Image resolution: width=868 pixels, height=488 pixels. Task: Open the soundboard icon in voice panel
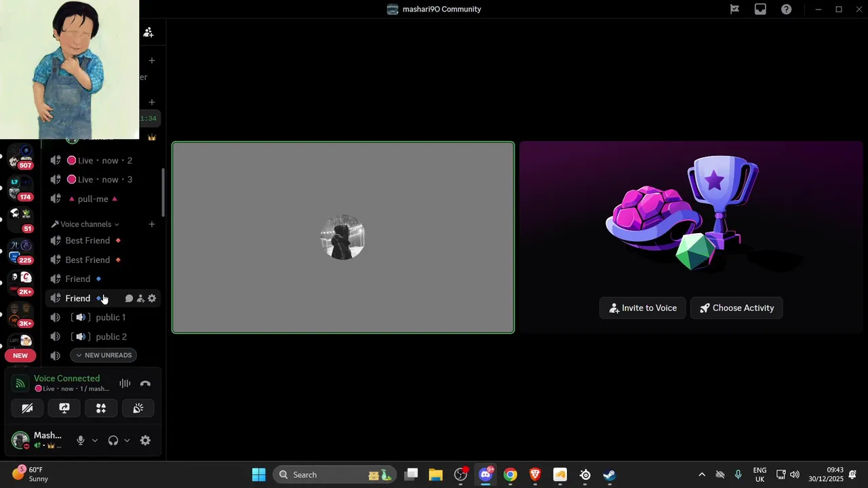pos(138,408)
